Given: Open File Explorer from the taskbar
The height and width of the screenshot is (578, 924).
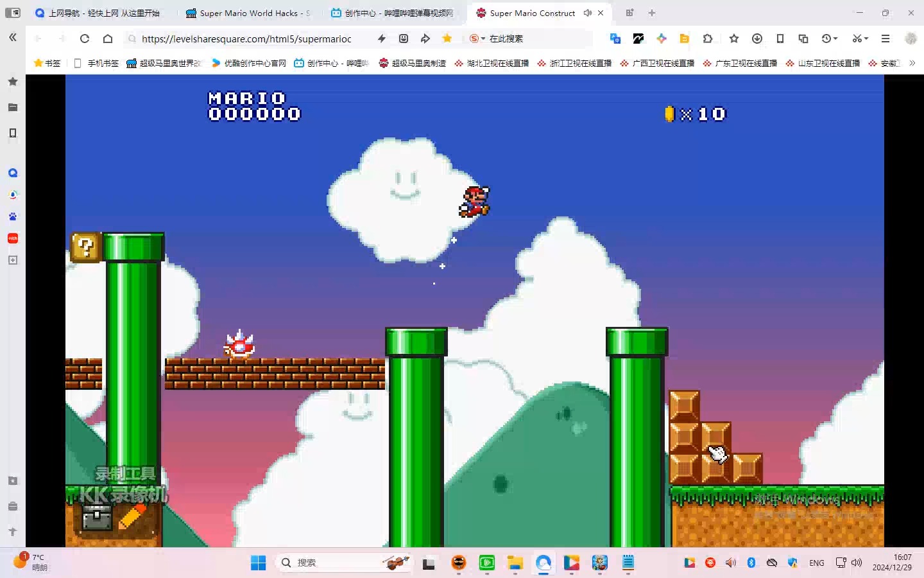Looking at the screenshot, I should pyautogui.click(x=515, y=563).
